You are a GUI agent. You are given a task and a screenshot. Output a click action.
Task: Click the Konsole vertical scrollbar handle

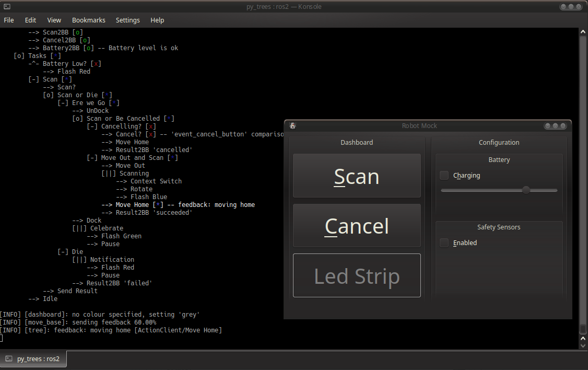point(583,329)
